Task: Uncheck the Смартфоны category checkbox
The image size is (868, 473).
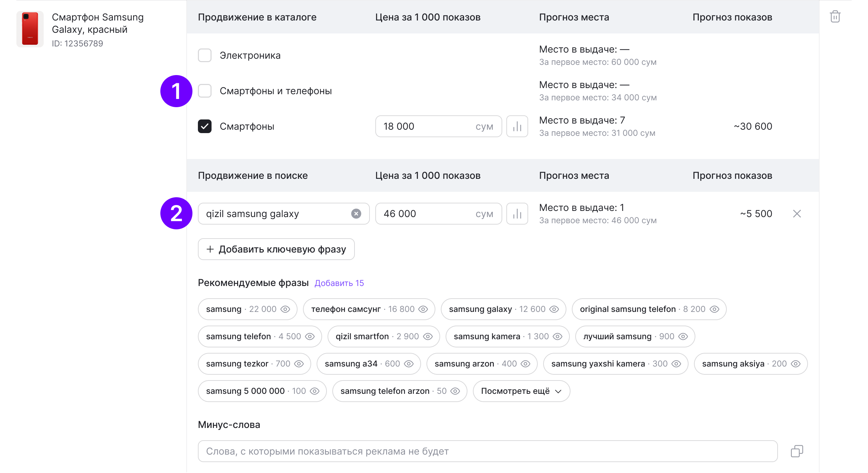Action: pos(205,126)
